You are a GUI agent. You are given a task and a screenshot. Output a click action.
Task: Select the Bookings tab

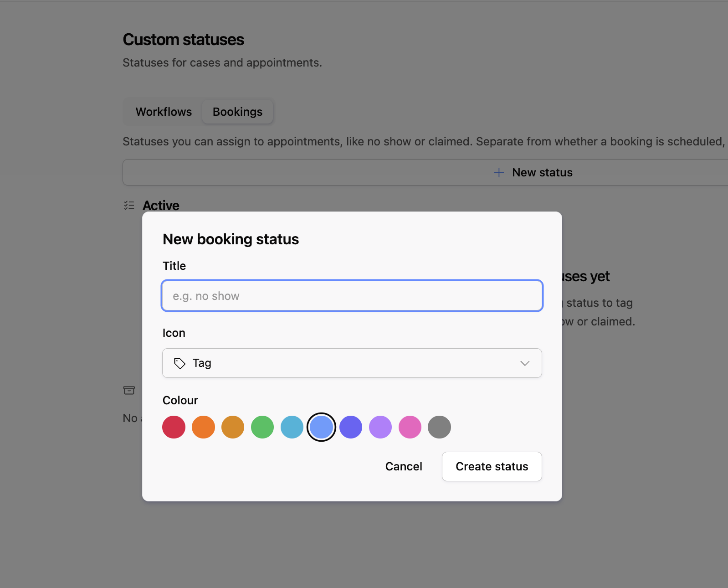[x=237, y=112]
